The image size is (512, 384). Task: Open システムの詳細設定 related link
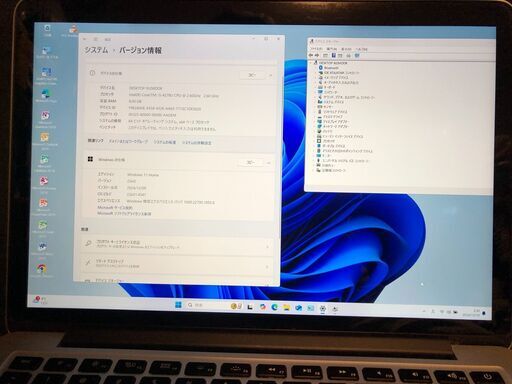click(197, 143)
